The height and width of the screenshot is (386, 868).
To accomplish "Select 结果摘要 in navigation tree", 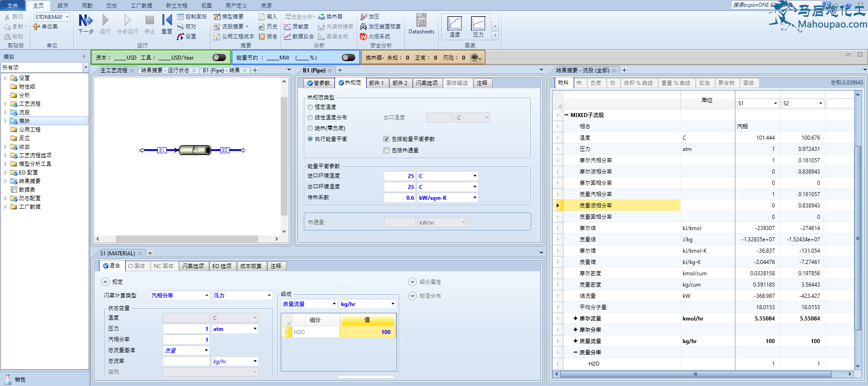I will (30, 181).
